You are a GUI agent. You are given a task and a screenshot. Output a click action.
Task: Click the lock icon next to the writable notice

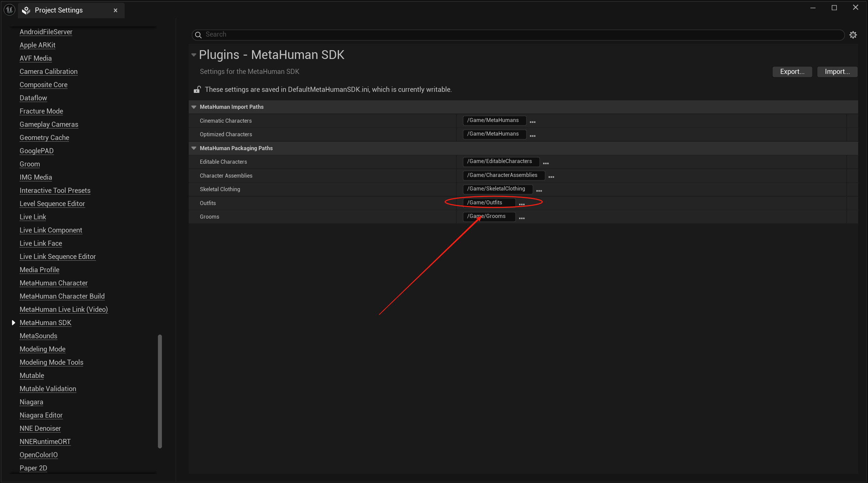pyautogui.click(x=197, y=89)
